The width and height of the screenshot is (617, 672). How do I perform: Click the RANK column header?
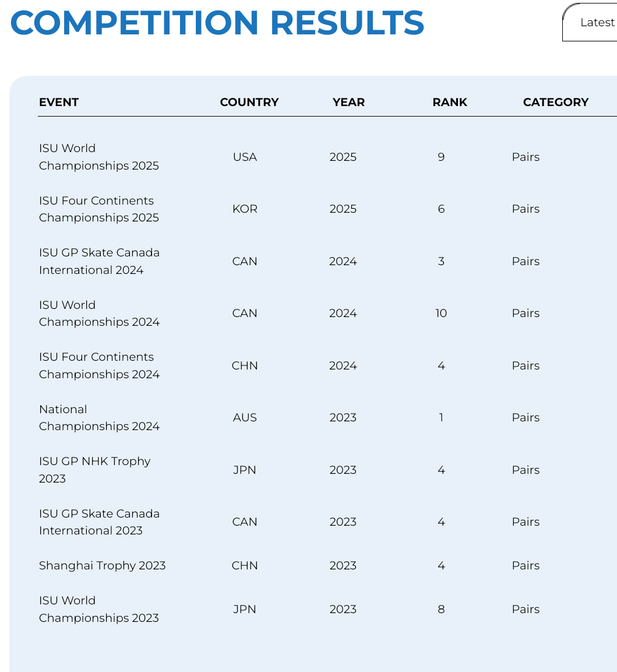(450, 102)
